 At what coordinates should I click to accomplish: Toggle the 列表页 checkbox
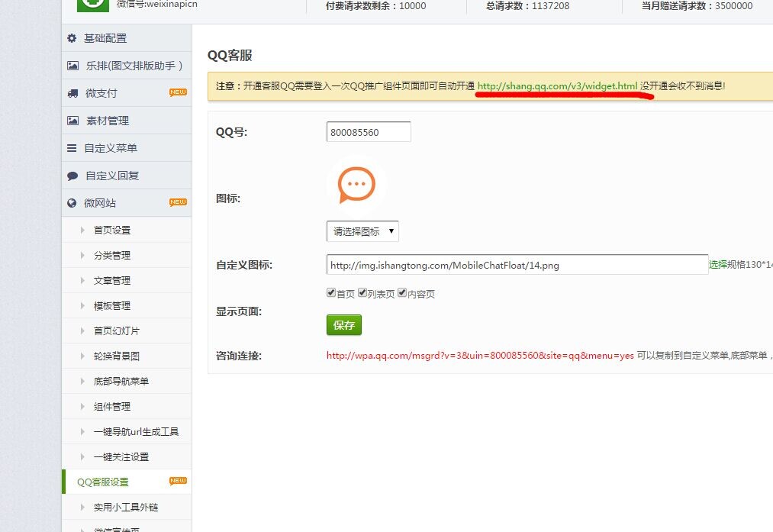point(362,292)
